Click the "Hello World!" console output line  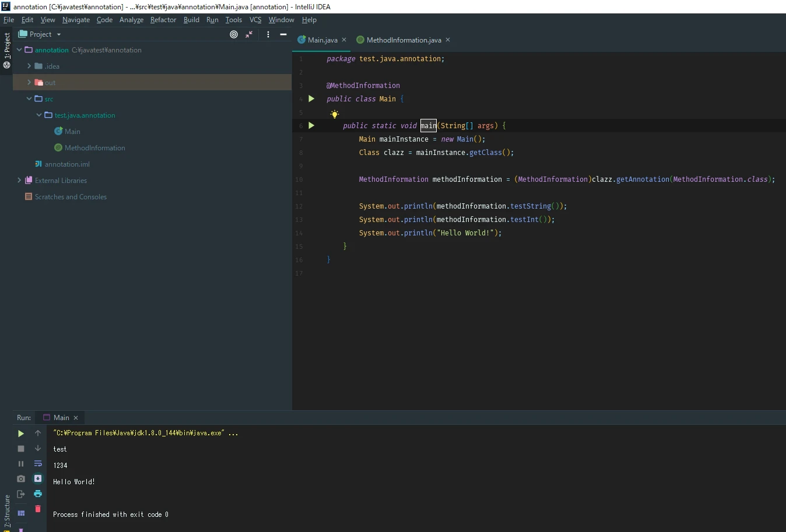pos(74,482)
